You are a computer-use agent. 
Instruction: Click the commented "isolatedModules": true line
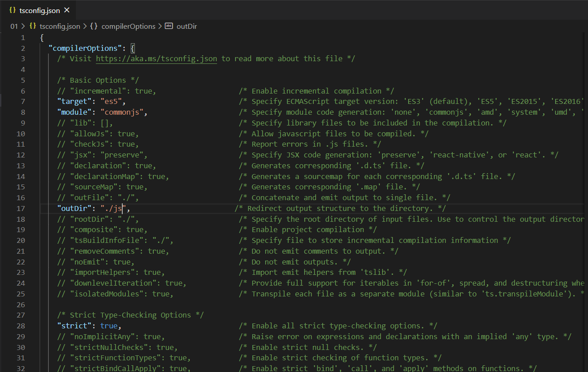pos(115,294)
